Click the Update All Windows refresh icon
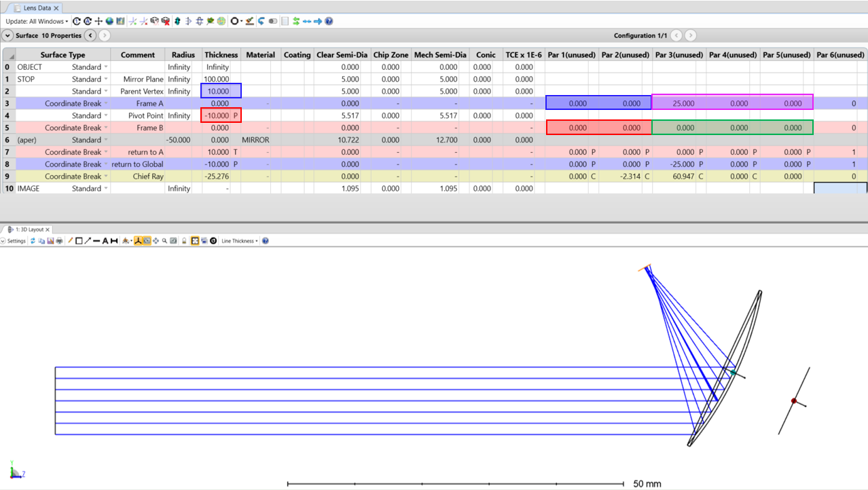This screenshot has height=490, width=868. [77, 21]
